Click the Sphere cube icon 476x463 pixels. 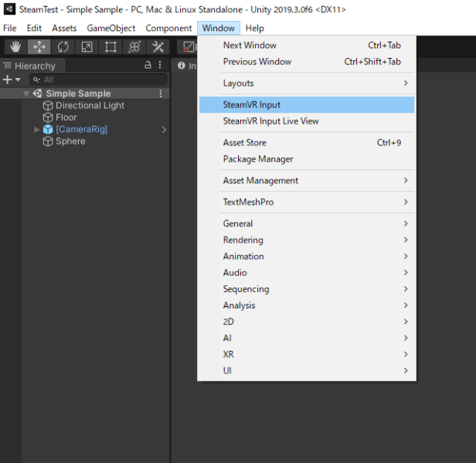(48, 141)
